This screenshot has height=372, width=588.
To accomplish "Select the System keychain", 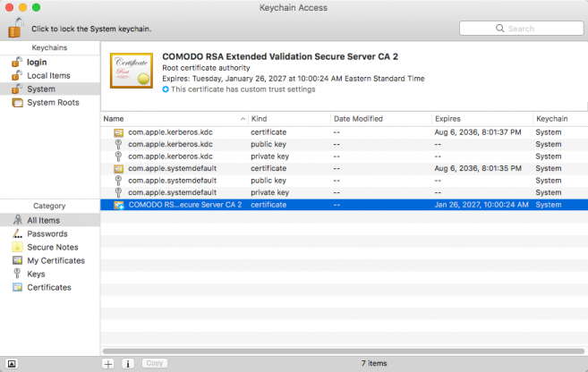I will pos(50,89).
